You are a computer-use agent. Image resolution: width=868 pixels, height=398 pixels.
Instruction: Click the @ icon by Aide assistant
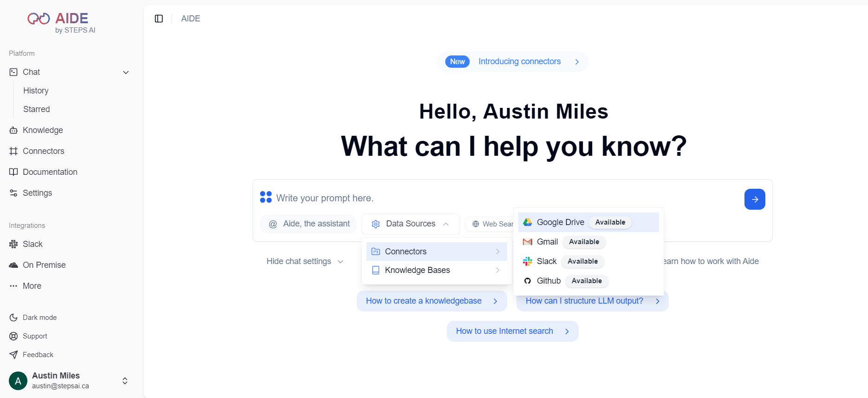[x=273, y=224]
